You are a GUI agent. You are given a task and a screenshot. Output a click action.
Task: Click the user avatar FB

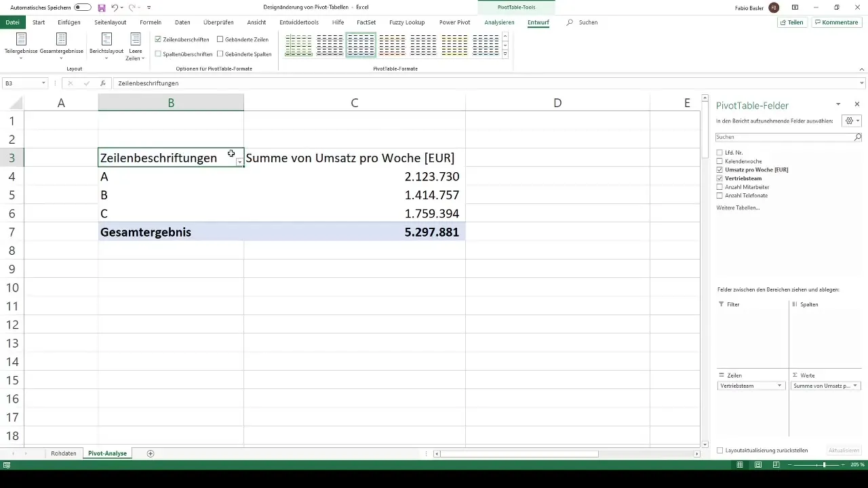[774, 7]
